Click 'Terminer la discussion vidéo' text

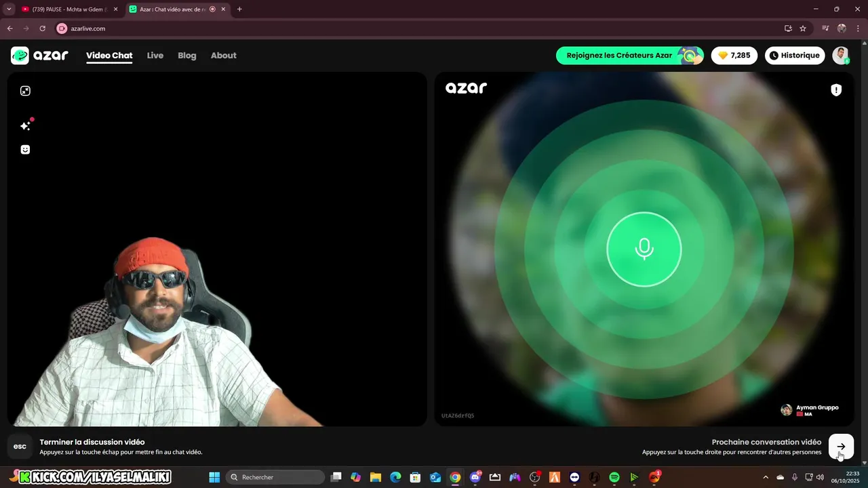tap(92, 442)
